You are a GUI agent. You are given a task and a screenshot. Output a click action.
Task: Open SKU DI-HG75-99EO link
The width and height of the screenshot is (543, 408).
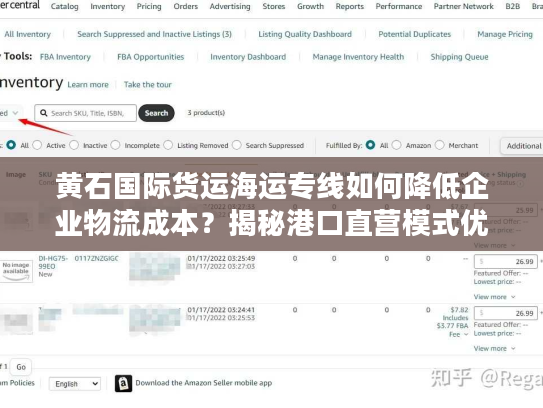(x=53, y=262)
